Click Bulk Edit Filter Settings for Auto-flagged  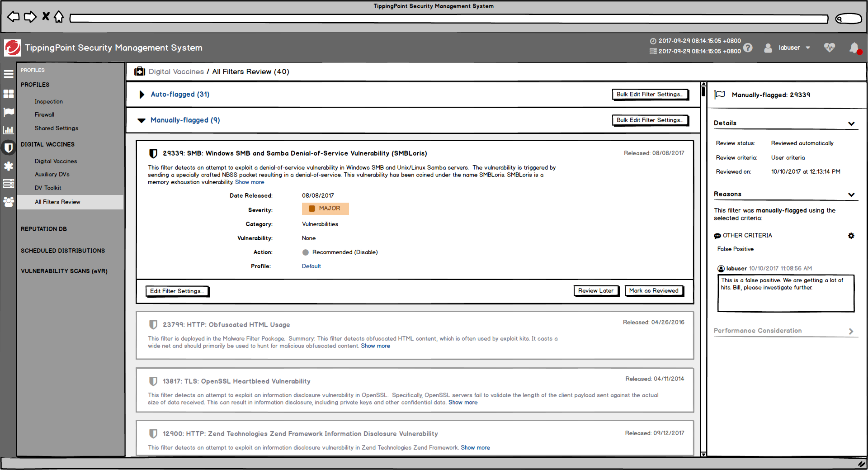click(x=650, y=94)
